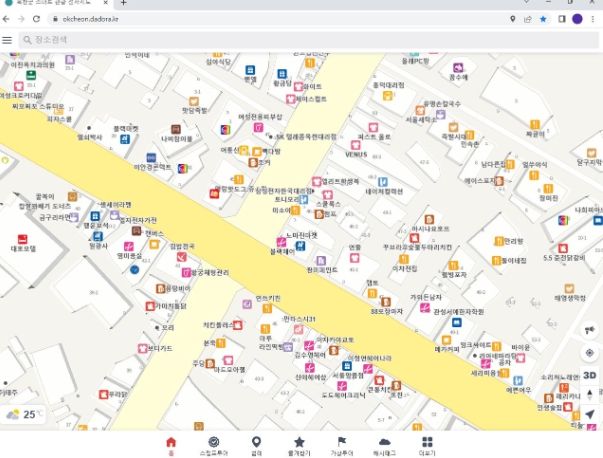Image resolution: width=603 pixels, height=458 pixels.
Task: Open the 해시태그 cloud icon
Action: [385, 445]
